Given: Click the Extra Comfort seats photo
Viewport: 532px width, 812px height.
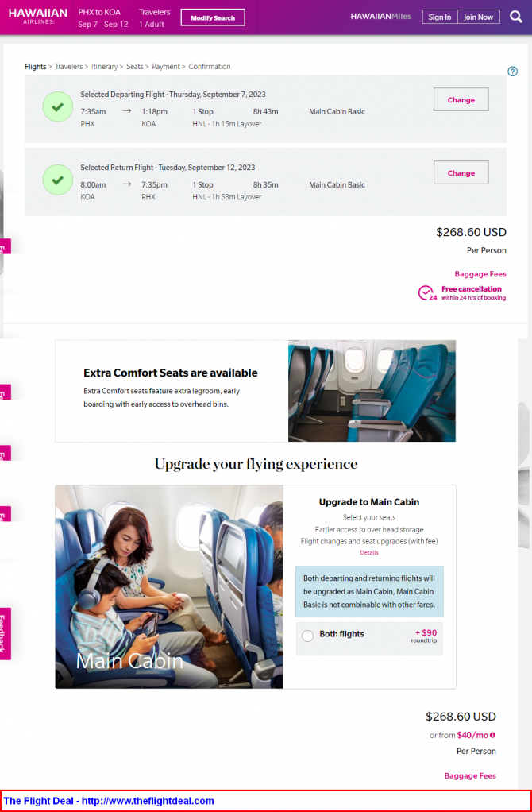Looking at the screenshot, I should [x=372, y=391].
